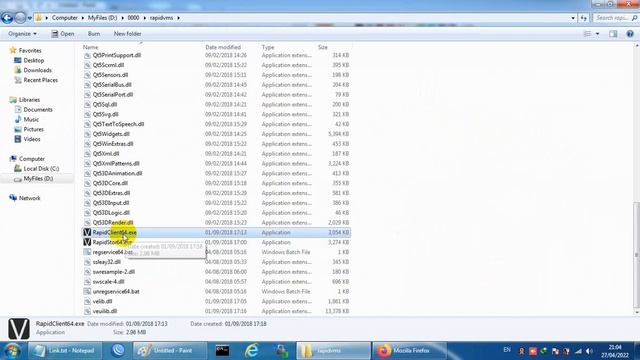Click the Burn toolbar button

tap(94, 34)
